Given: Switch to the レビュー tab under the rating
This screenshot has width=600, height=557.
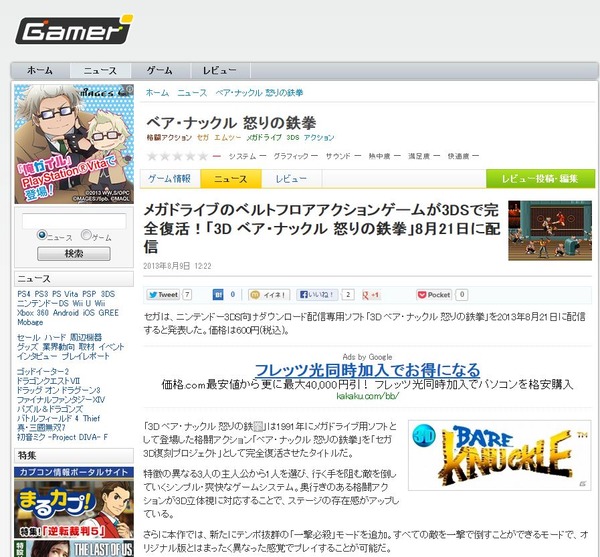Looking at the screenshot, I should tap(291, 179).
